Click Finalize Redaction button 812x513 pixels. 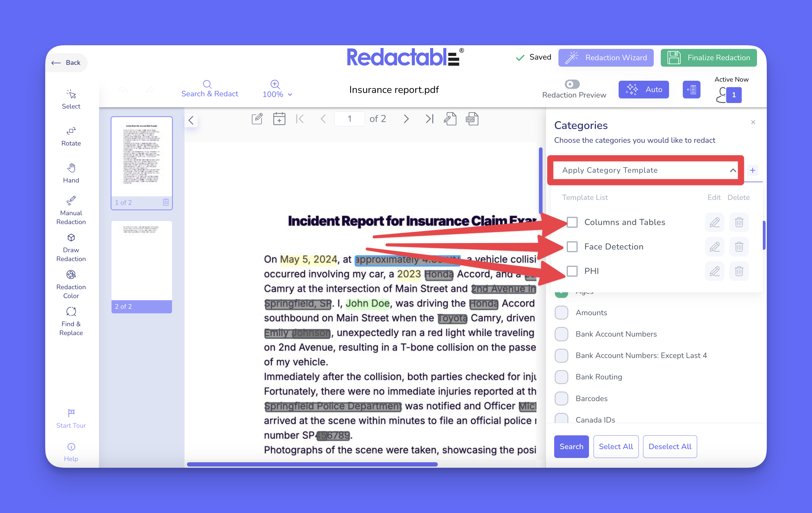[708, 58]
